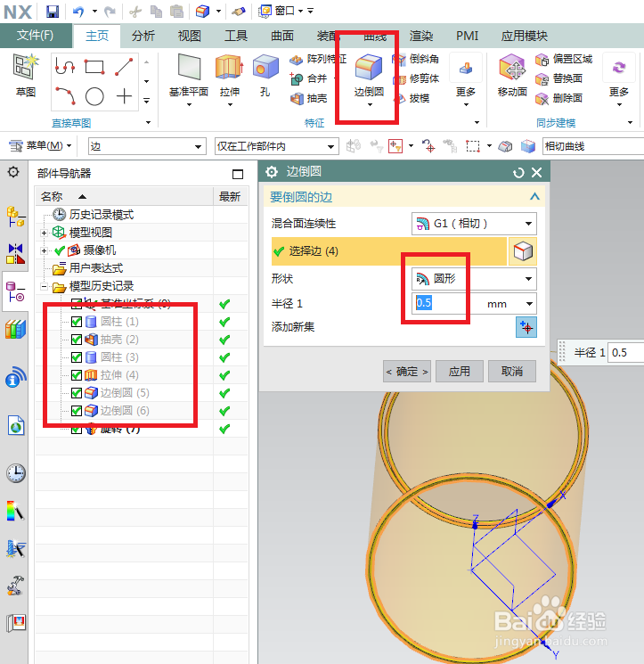Select the line sketch tool
This screenshot has height=664, width=644.
coord(124,67)
